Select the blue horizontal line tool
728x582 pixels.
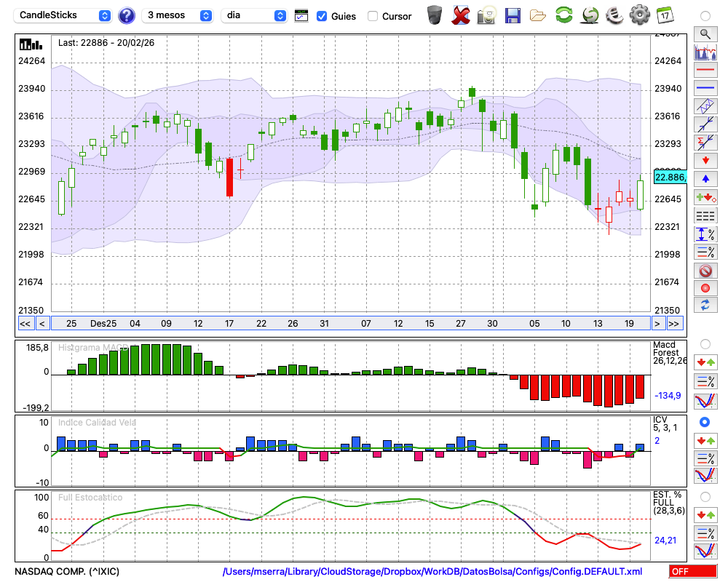[x=705, y=88]
